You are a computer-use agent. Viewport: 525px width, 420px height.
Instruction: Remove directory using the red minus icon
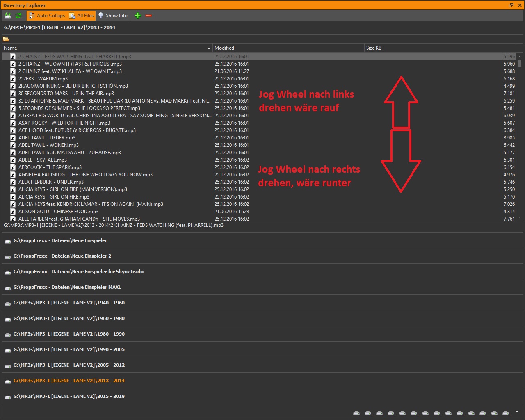tap(148, 16)
